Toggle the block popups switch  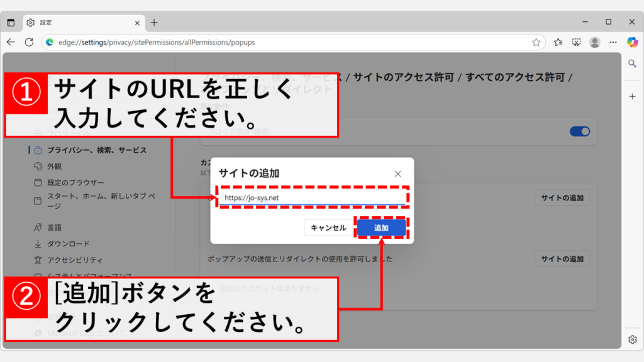(580, 131)
